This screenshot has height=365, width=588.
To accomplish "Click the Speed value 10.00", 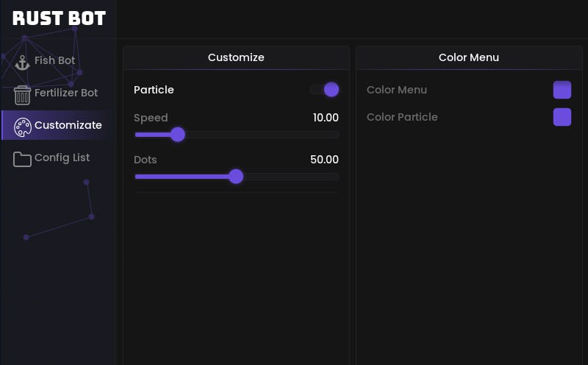I will coord(326,118).
